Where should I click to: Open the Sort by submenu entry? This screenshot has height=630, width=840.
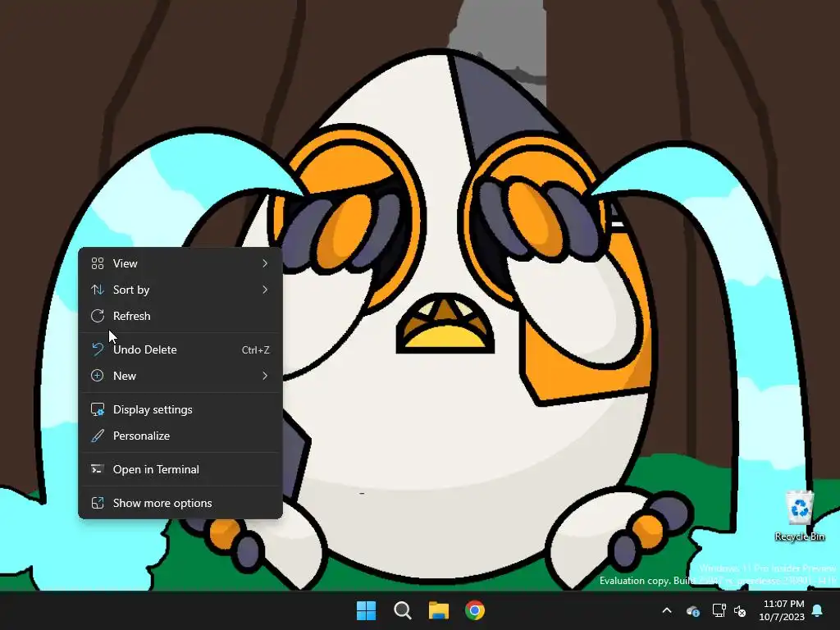pos(180,290)
